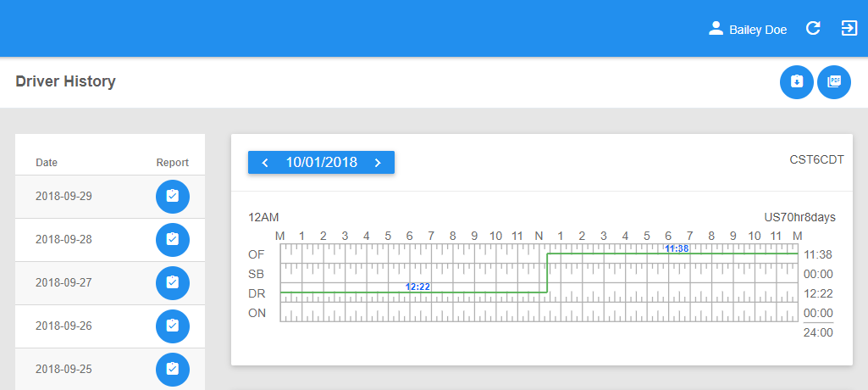
Task: Click the 00:00 on-duty total
Action: point(818,313)
